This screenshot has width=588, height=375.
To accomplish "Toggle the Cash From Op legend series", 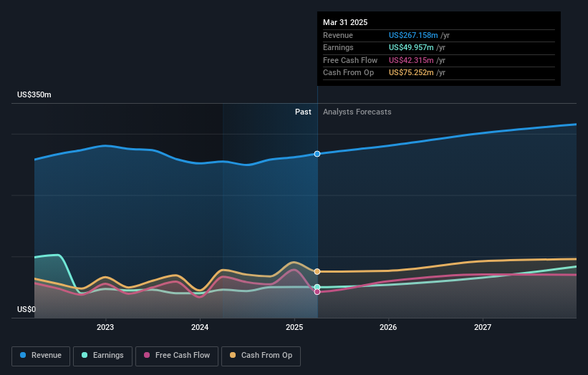I will click(x=261, y=356).
